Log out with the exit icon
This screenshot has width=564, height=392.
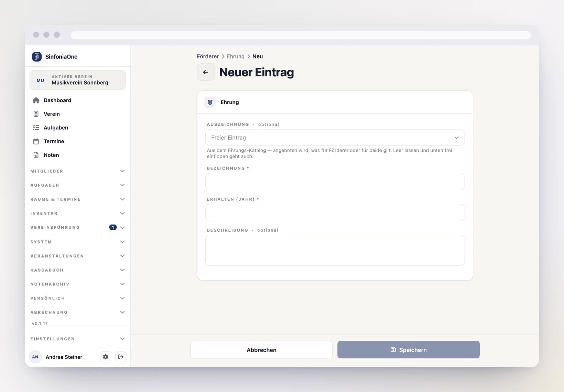pos(121,357)
